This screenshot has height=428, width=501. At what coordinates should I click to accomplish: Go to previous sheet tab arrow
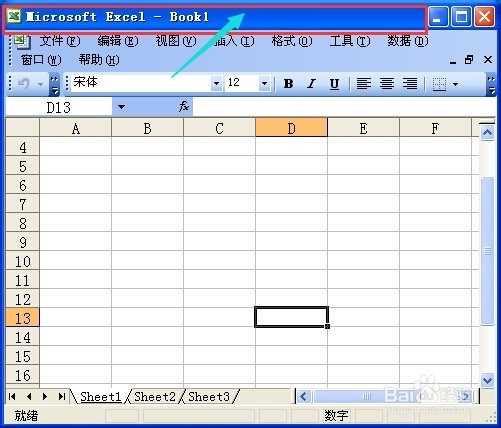29,396
